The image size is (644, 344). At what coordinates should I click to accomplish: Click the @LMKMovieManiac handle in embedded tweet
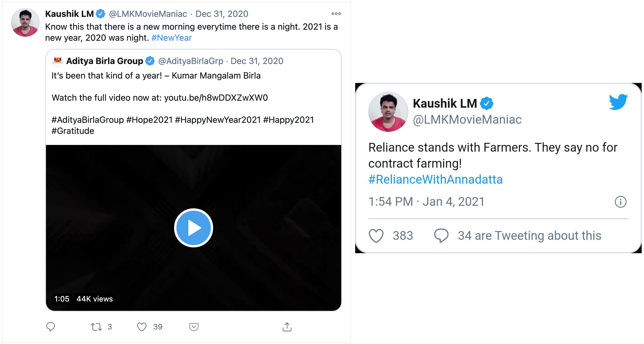coord(467,120)
